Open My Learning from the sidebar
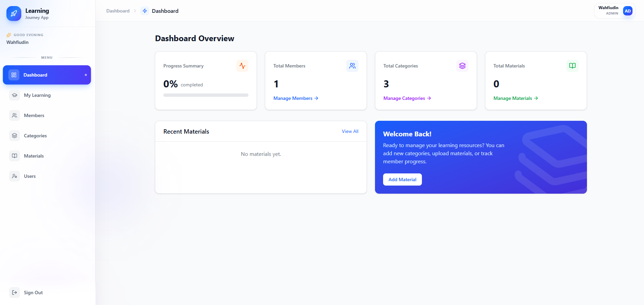This screenshot has width=644, height=305. [x=47, y=95]
